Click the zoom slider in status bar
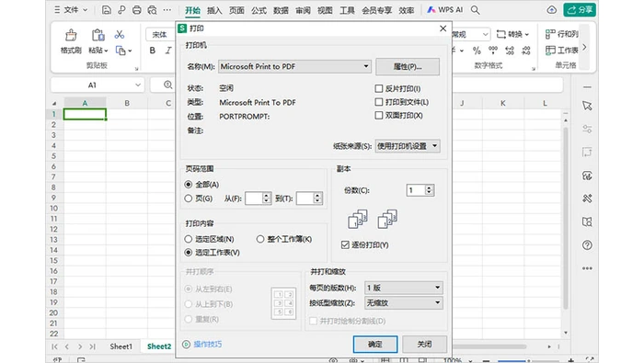The height and width of the screenshot is (363, 644). point(528,360)
